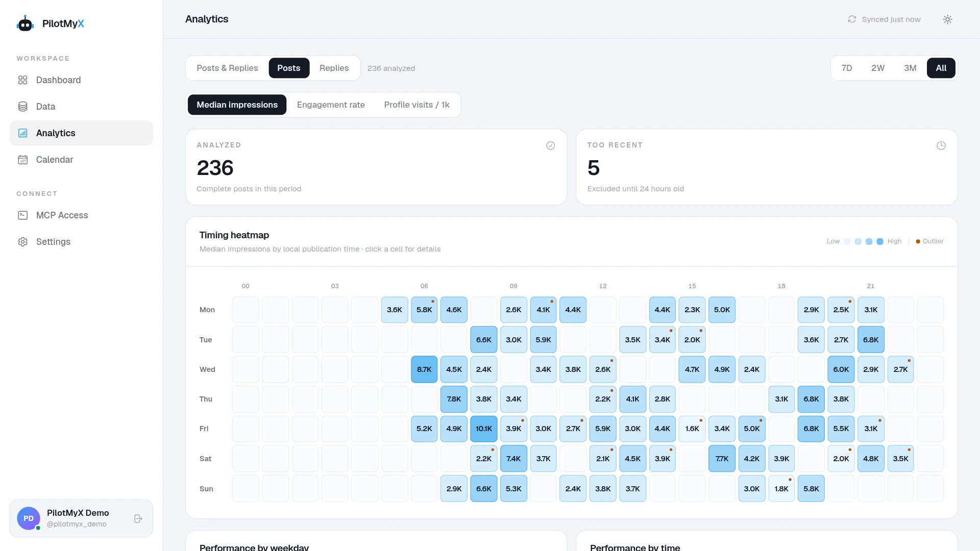The image size is (980, 551).
Task: Click Synced just now status
Action: click(885, 19)
